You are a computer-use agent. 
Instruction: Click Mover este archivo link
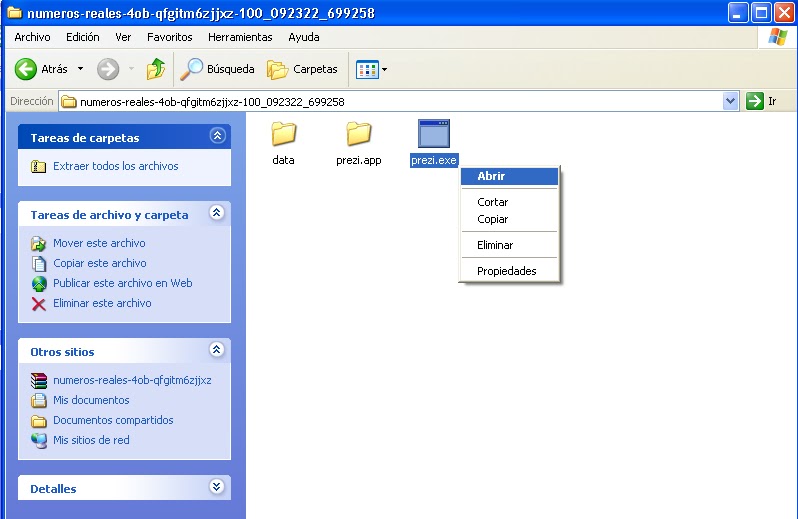99,243
